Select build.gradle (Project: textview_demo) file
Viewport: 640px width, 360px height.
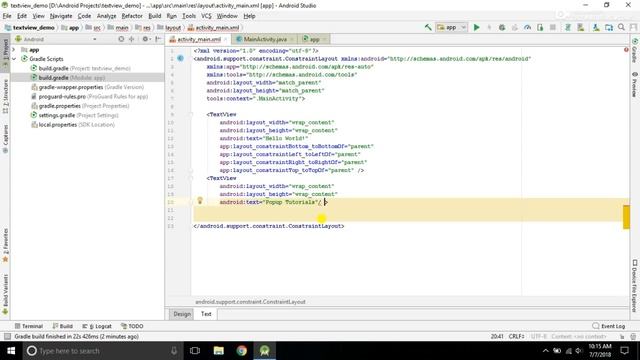pos(81,68)
